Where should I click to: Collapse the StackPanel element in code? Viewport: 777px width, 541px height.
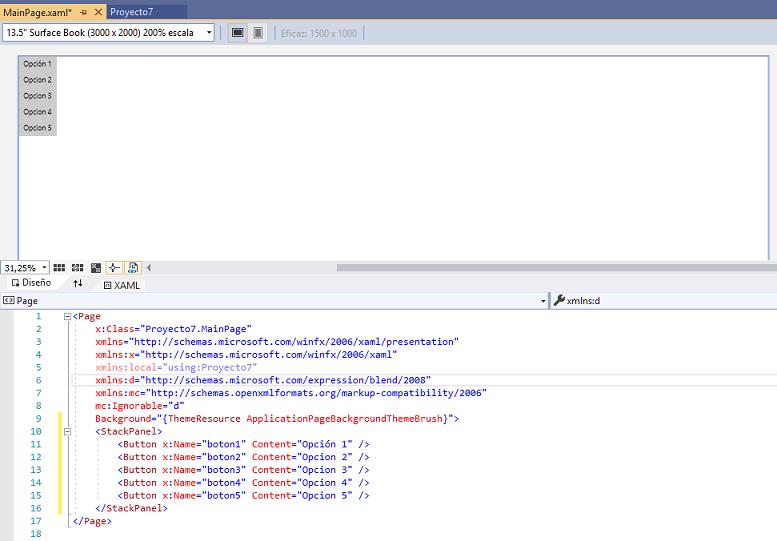click(x=67, y=432)
